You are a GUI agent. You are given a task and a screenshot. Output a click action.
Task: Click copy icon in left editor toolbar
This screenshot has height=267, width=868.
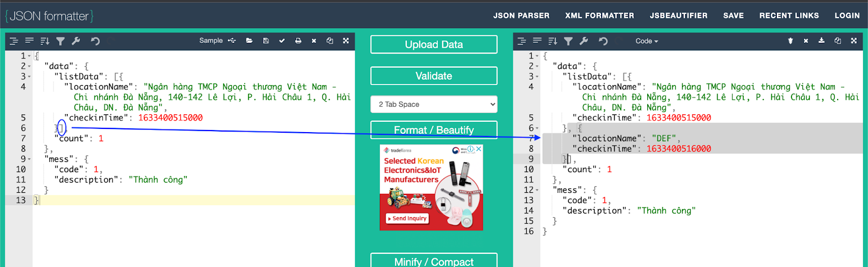coord(329,41)
